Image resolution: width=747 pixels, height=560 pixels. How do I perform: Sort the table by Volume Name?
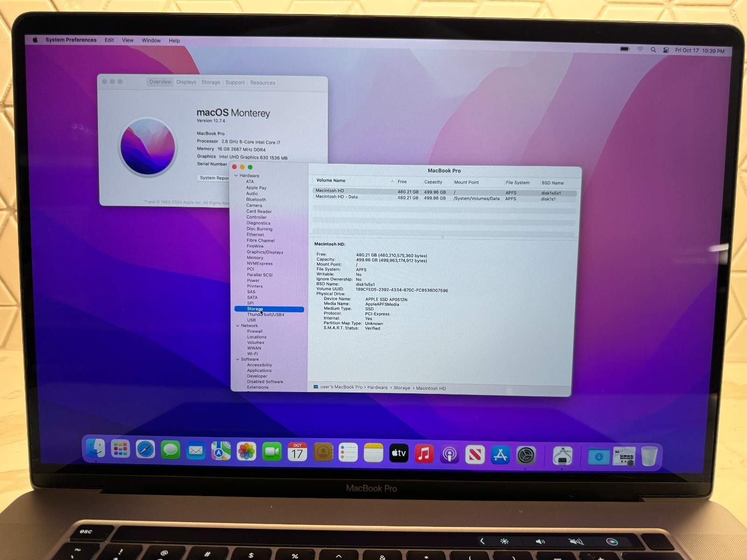pos(331,181)
